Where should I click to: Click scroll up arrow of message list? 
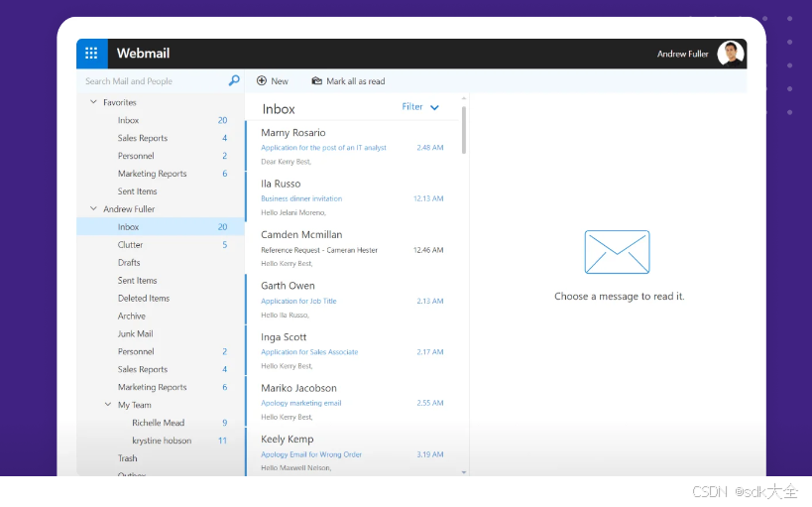pos(463,98)
